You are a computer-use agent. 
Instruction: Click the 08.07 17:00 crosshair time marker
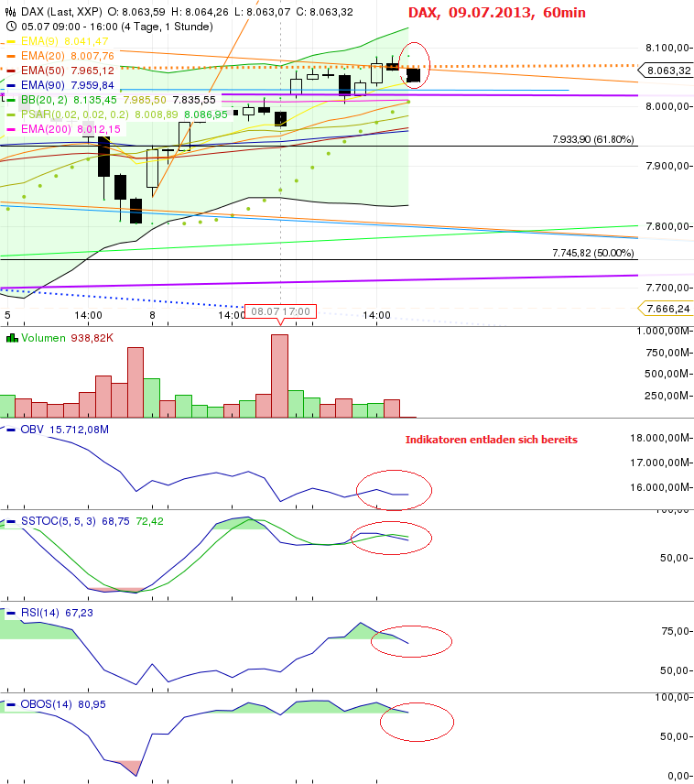tap(280, 311)
